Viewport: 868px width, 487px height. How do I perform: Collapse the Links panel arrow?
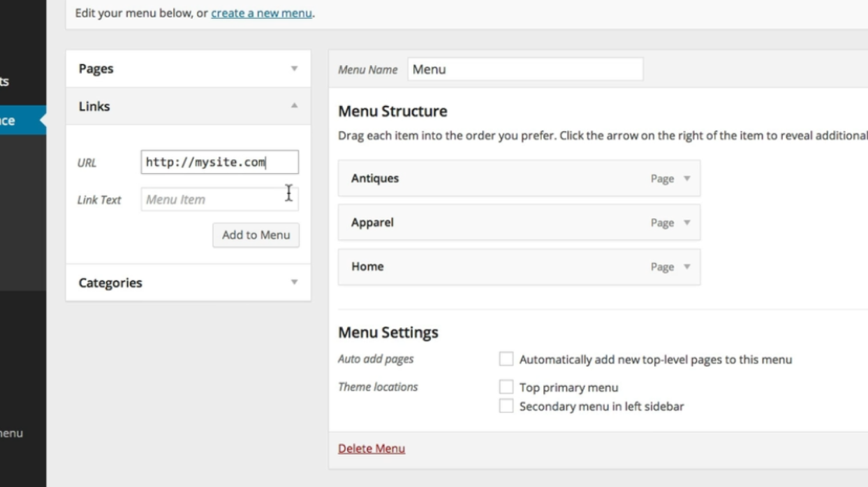(294, 106)
